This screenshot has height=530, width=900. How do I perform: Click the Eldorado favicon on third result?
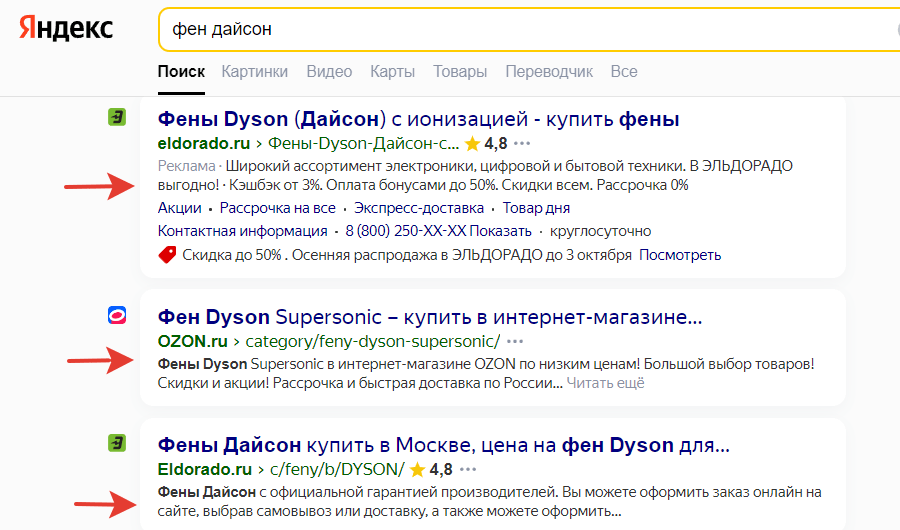[117, 443]
